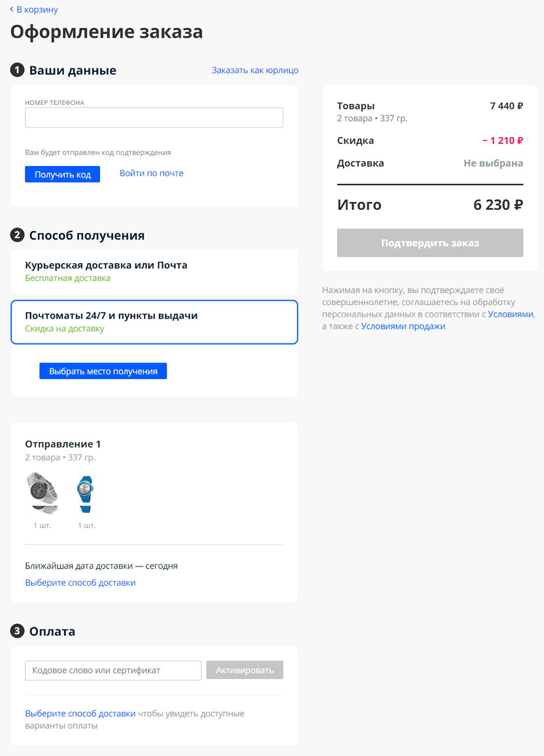Select the Курьерская доставка или Почта option
The height and width of the screenshot is (756, 544).
(x=154, y=272)
